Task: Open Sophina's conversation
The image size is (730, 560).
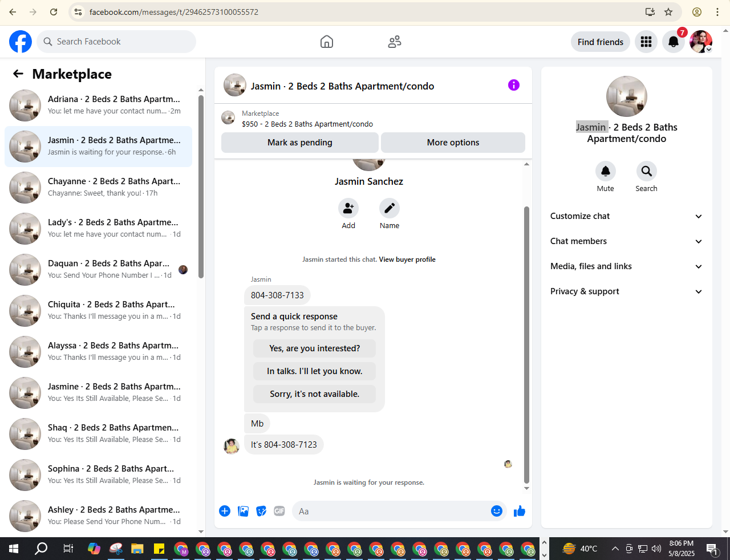Action: pyautogui.click(x=98, y=475)
